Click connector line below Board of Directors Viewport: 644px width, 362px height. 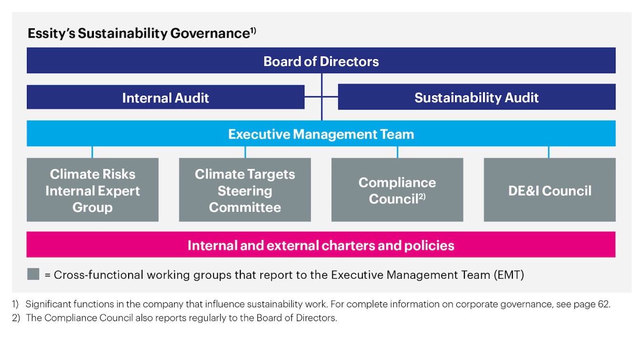[x=321, y=82]
